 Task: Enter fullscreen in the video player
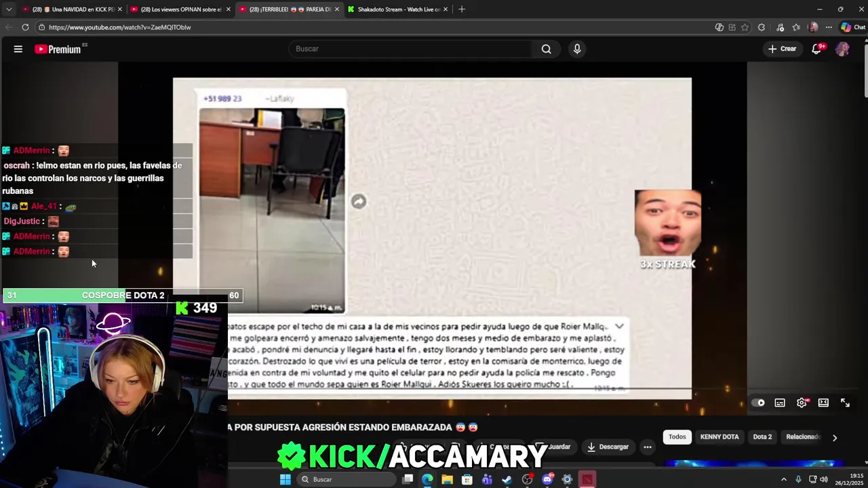[845, 403]
